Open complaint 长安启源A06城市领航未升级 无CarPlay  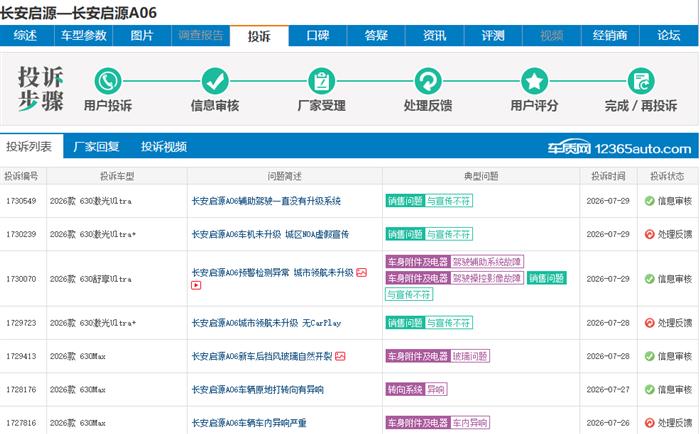tap(266, 322)
